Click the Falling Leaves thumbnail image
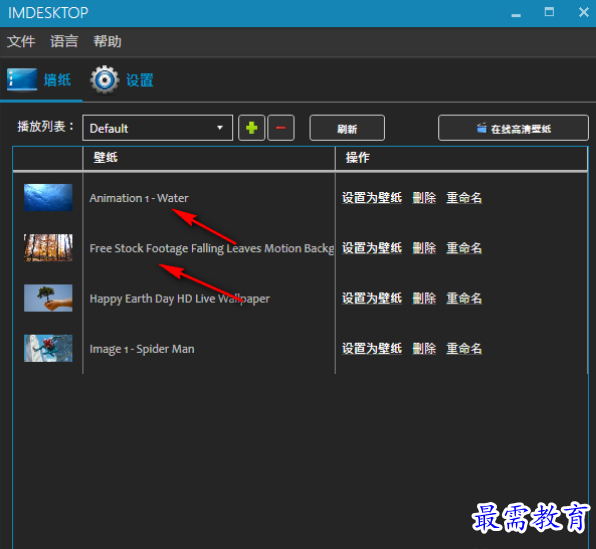596x549 pixels. tap(48, 248)
